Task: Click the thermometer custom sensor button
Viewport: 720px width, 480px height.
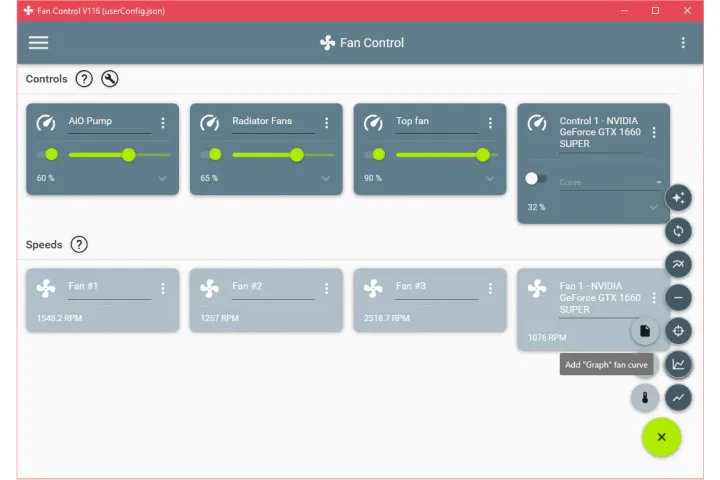Action: [645, 398]
